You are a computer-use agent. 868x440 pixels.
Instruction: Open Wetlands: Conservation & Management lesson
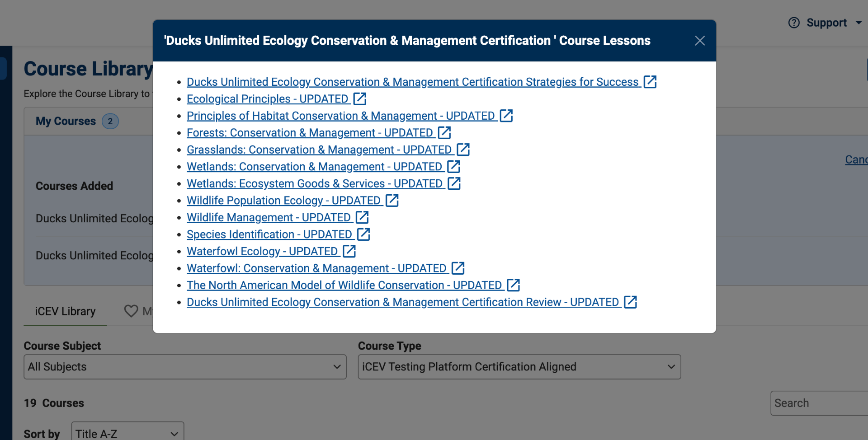[x=315, y=166]
